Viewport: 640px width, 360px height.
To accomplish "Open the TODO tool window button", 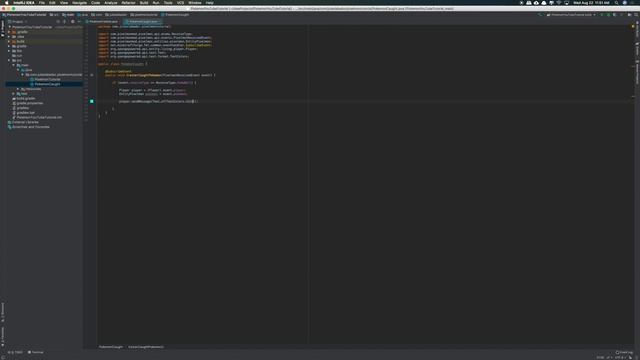I will [x=16, y=352].
